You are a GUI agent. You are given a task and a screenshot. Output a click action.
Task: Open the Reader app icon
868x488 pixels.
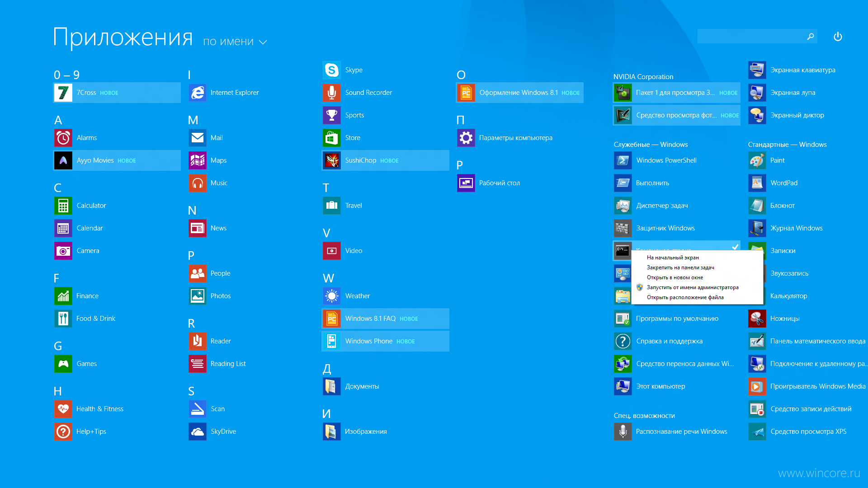pos(198,341)
